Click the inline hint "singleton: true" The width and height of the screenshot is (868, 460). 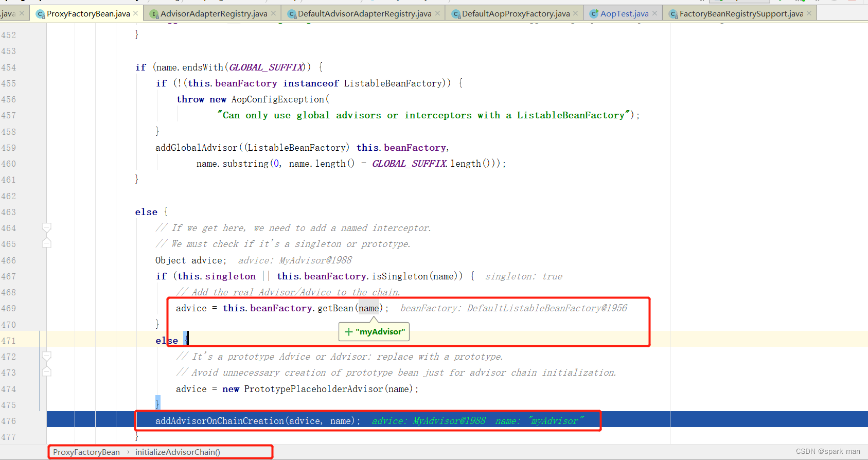click(x=524, y=276)
